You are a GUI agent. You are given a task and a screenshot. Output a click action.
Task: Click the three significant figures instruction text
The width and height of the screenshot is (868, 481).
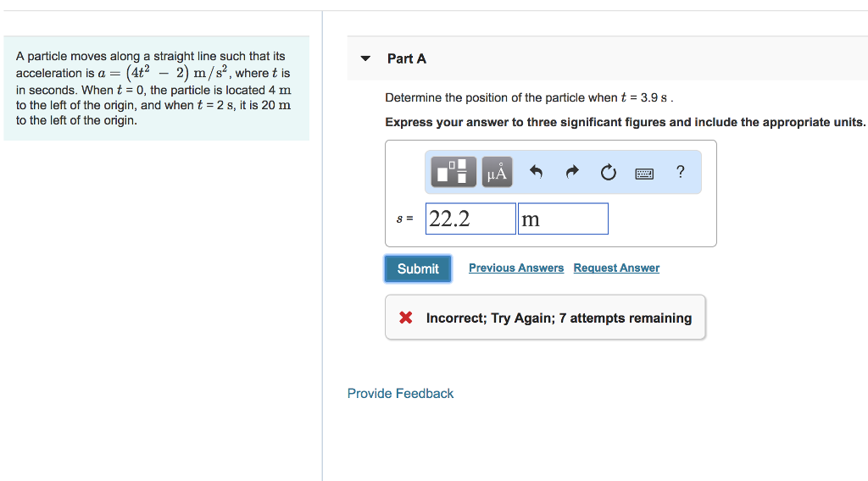[x=625, y=122]
